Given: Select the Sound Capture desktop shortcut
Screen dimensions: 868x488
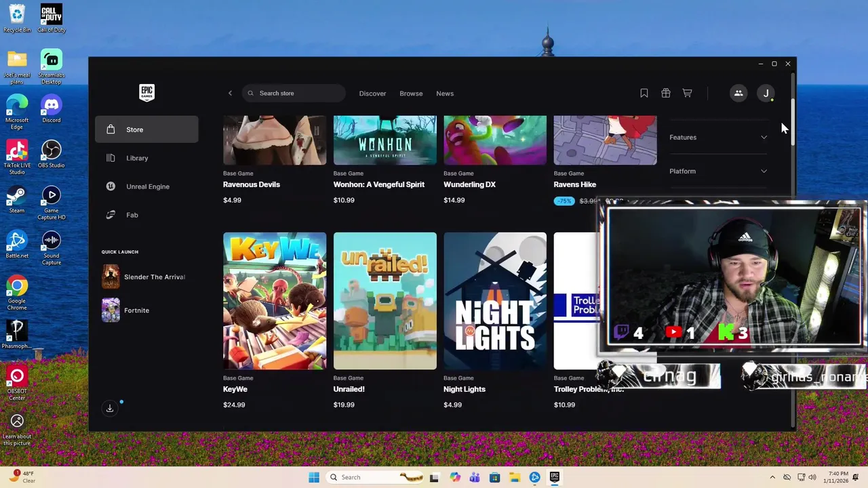Looking at the screenshot, I should point(52,247).
